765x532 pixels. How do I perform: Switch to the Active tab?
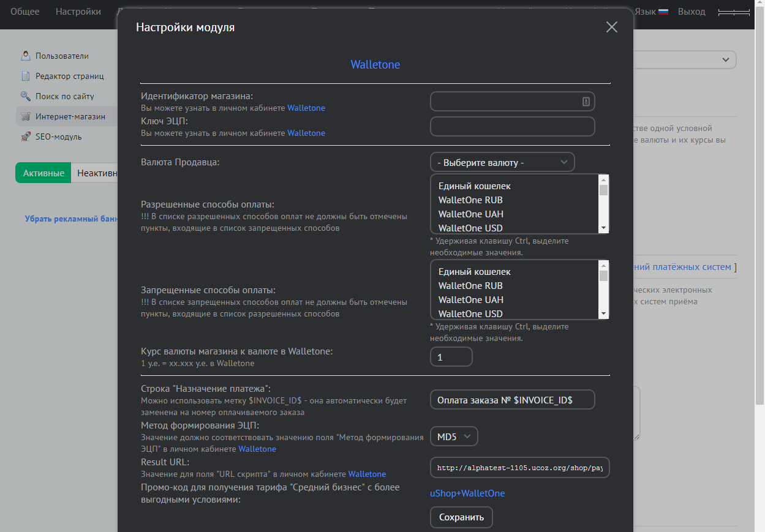pos(43,173)
